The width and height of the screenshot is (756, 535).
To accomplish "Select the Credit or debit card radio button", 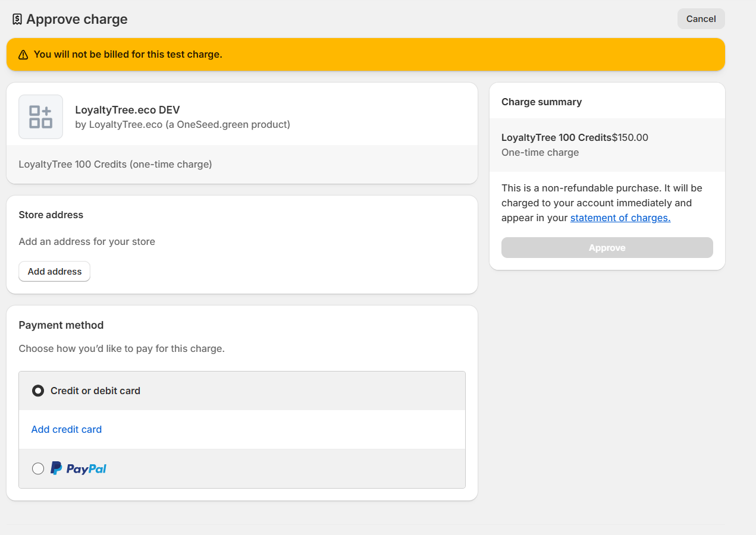I will tap(37, 391).
